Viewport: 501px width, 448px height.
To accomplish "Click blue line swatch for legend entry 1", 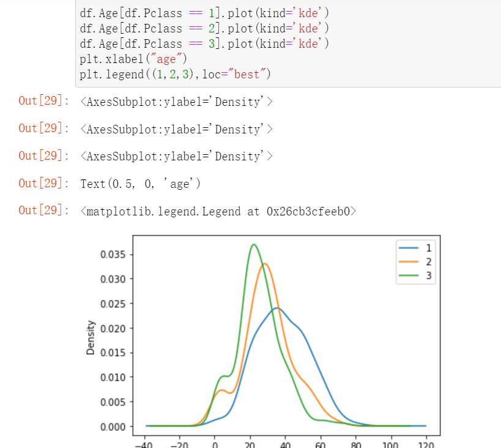I will (x=409, y=248).
